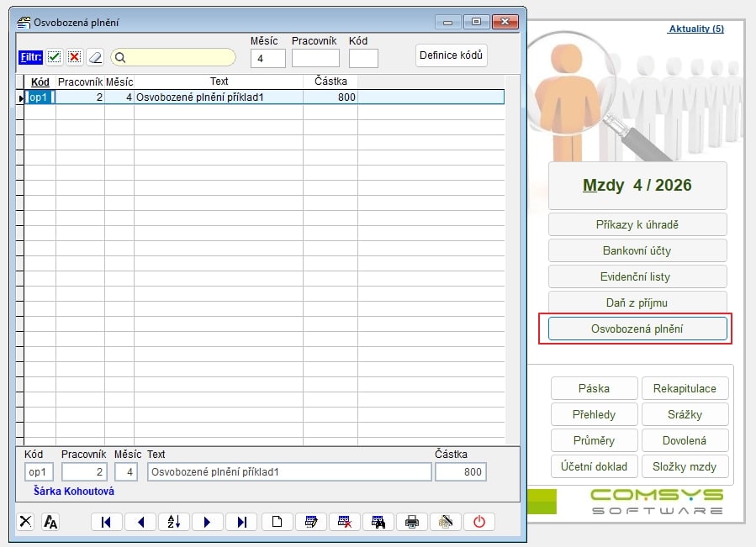Click the red power exit icon

pos(479,522)
